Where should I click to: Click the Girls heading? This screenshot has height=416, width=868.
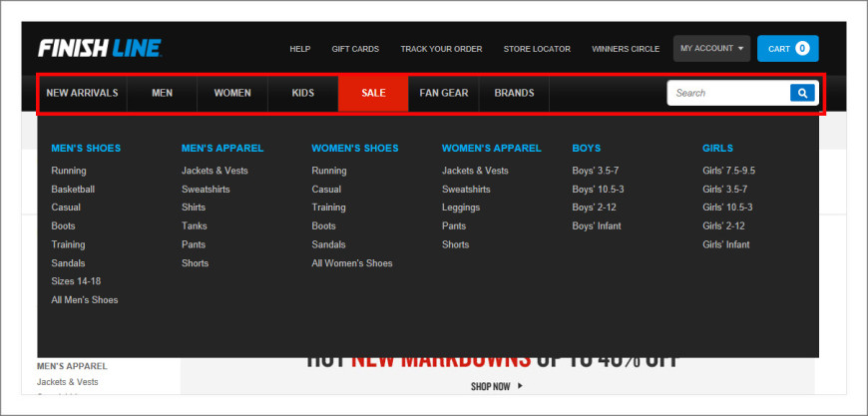(x=718, y=149)
